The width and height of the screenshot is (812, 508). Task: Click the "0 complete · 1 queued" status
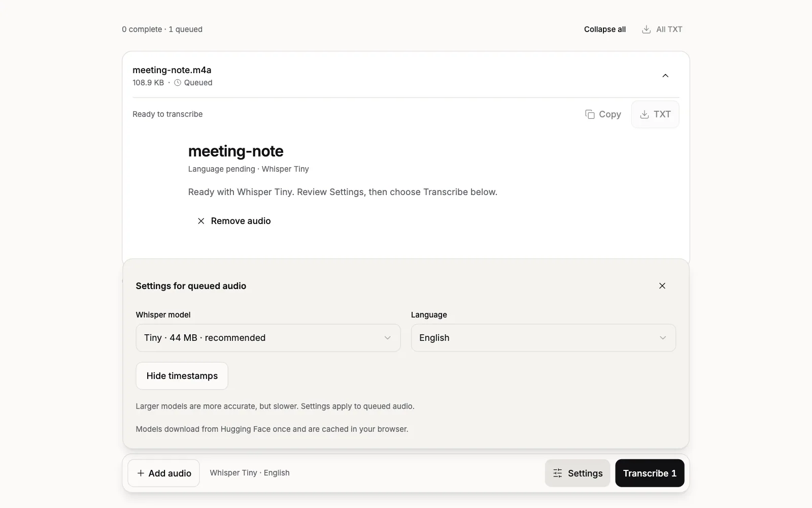coord(162,29)
